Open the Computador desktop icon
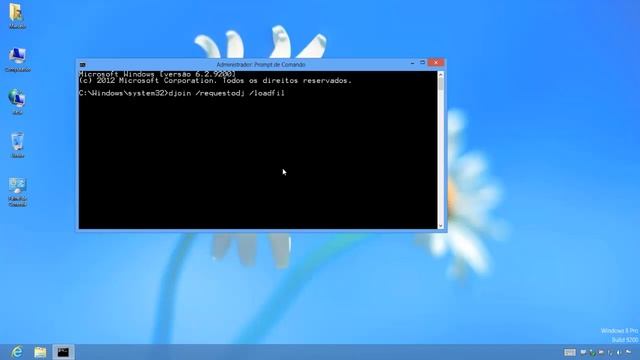Screen dimensions: 640x360 [18, 60]
